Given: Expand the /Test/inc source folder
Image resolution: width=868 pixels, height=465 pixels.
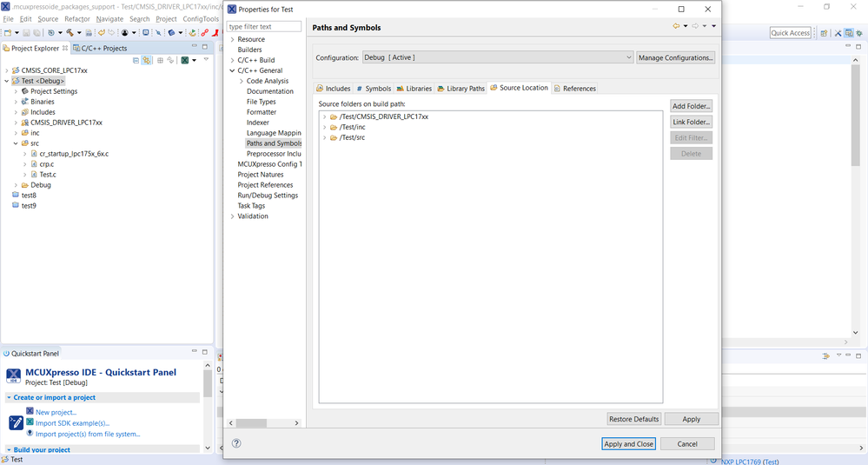Looking at the screenshot, I should (325, 127).
